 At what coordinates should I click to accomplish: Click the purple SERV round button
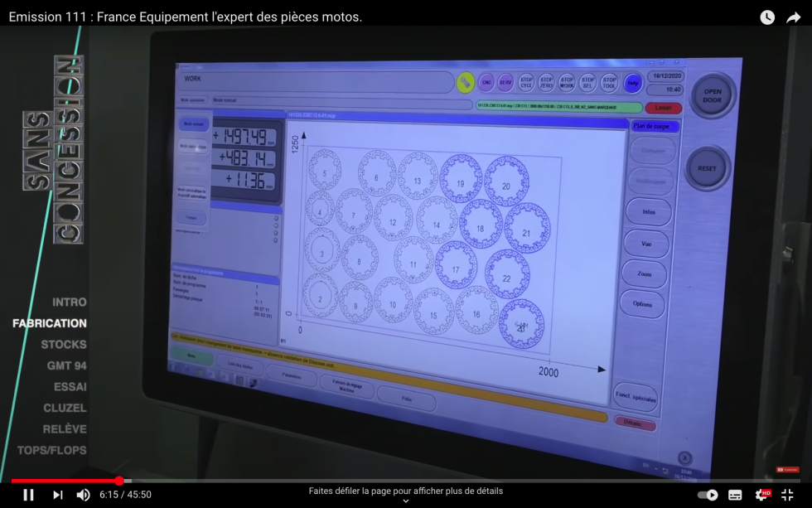(505, 82)
